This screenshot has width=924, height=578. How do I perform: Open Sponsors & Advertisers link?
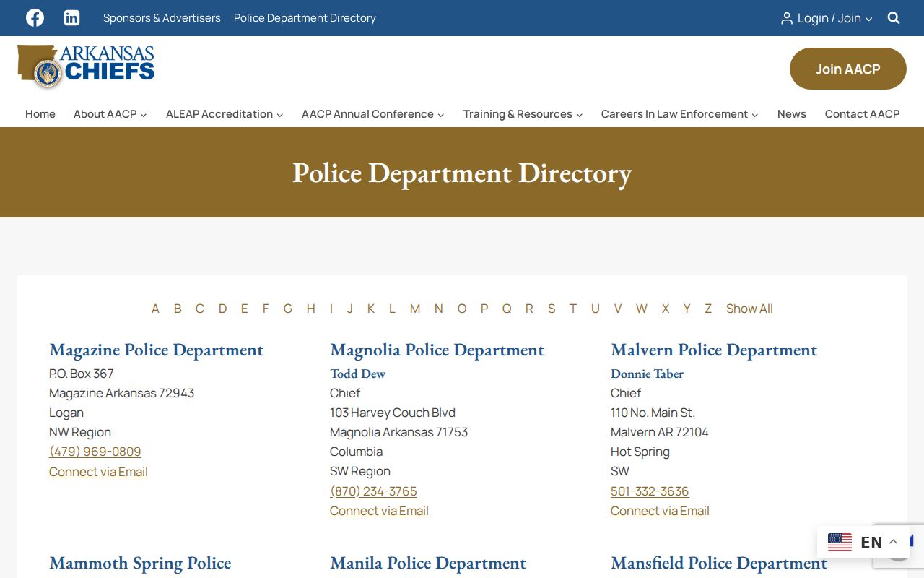pyautogui.click(x=162, y=18)
